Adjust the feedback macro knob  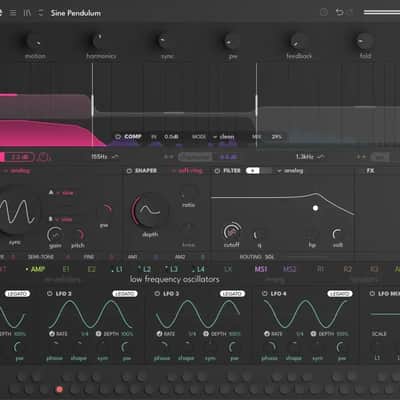298,42
